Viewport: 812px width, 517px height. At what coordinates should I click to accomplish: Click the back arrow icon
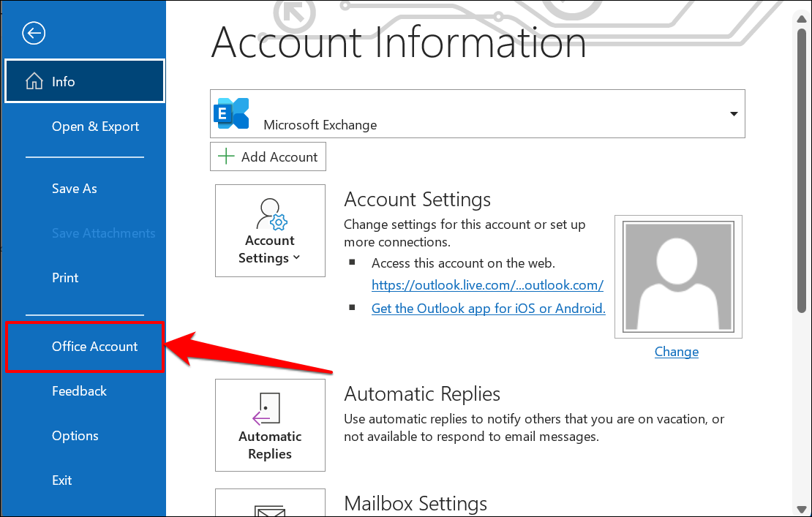(34, 33)
